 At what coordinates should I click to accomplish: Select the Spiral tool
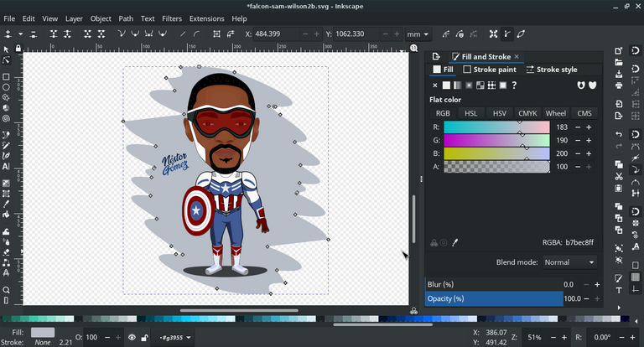point(6,119)
